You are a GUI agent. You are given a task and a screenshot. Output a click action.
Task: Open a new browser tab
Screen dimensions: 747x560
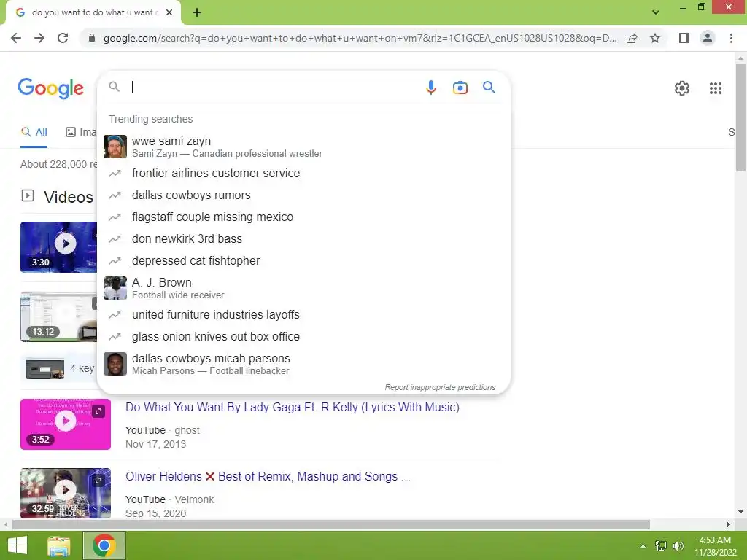197,12
